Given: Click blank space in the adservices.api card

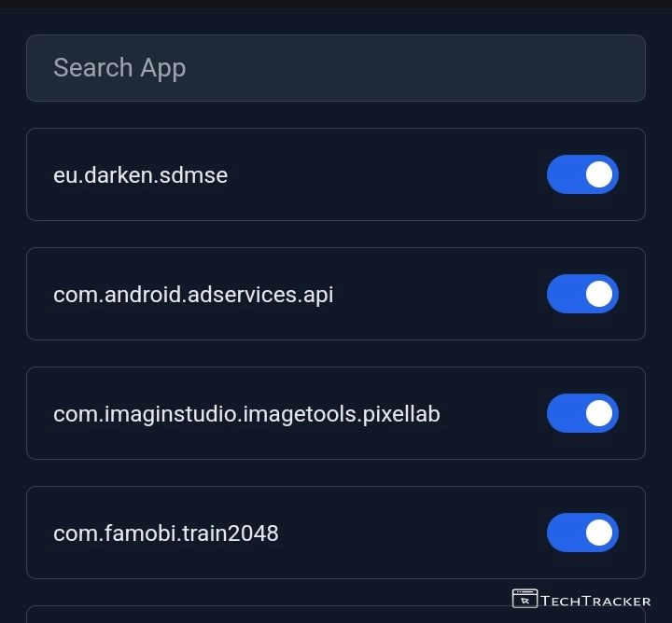Looking at the screenshot, I should pos(439,294).
